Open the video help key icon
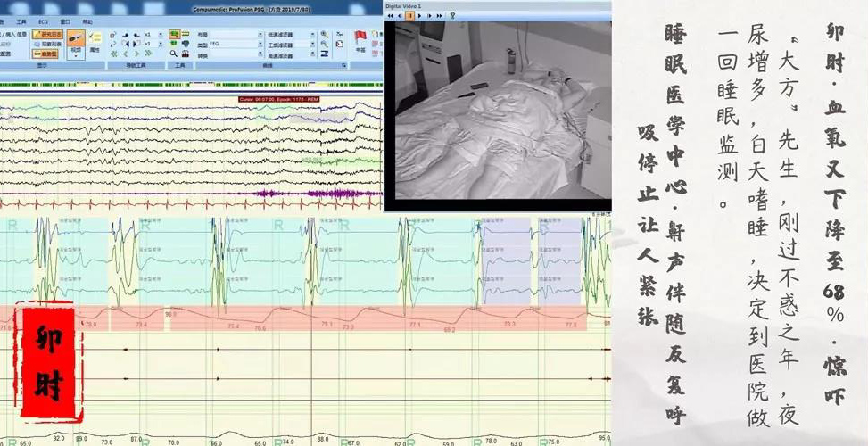The image size is (868, 446). point(452,15)
